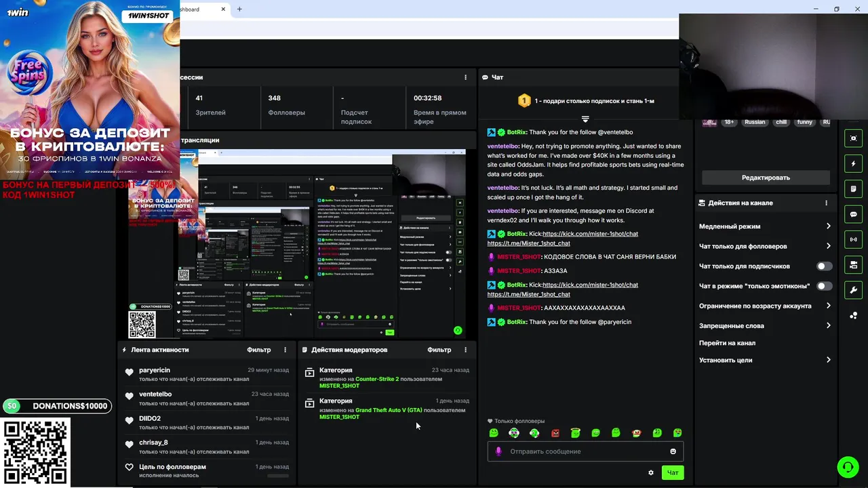Open Grand Theft Auto V (GTA) link
The width and height of the screenshot is (868, 488).
coord(389,410)
